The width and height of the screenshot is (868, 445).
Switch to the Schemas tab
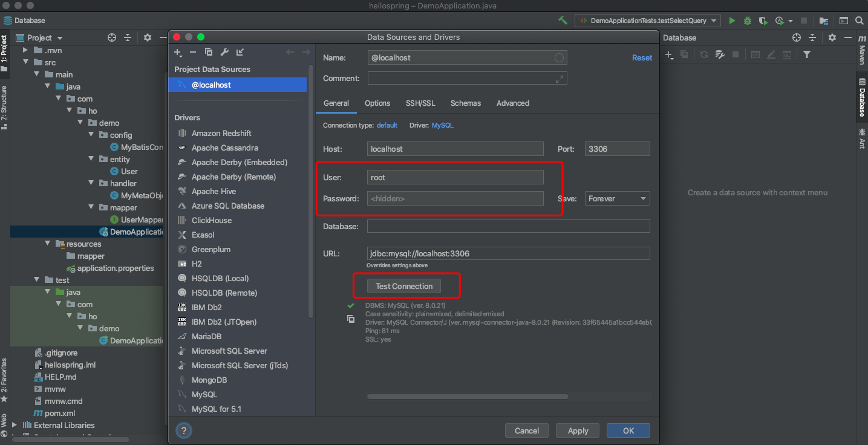click(466, 103)
